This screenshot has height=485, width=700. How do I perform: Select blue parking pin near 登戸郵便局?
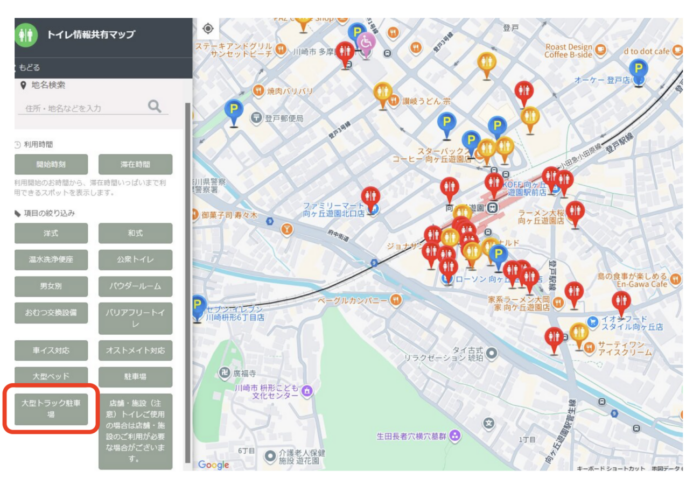click(x=233, y=110)
